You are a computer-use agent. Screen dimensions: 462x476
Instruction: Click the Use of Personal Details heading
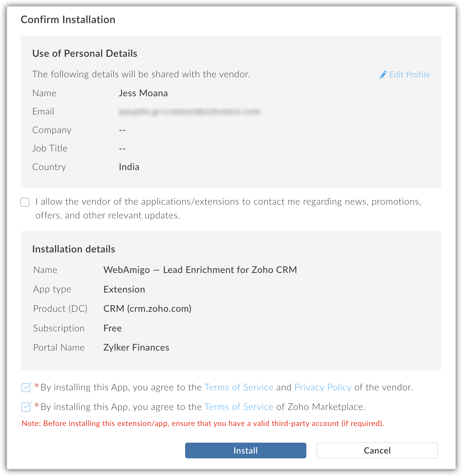point(85,53)
